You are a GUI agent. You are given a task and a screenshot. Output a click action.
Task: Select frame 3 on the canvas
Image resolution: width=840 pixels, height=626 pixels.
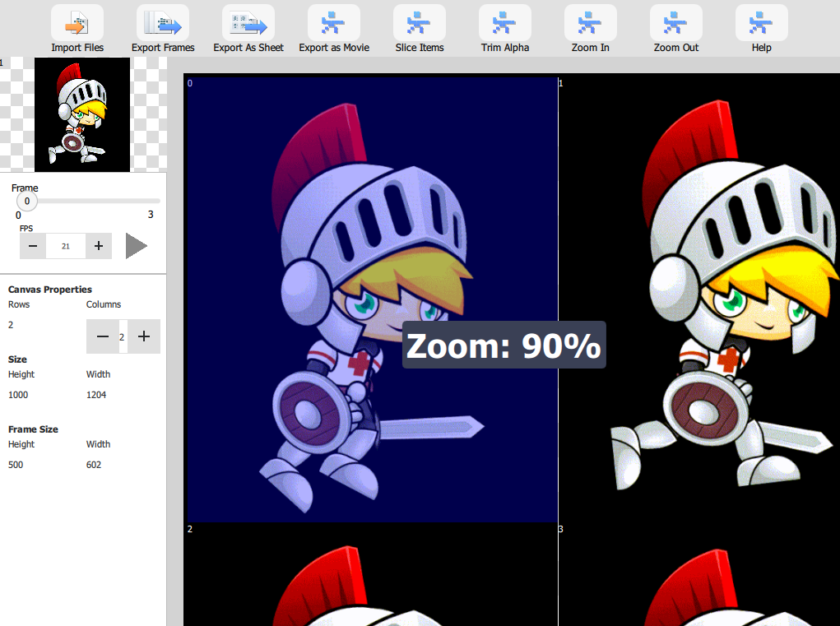coord(699,575)
